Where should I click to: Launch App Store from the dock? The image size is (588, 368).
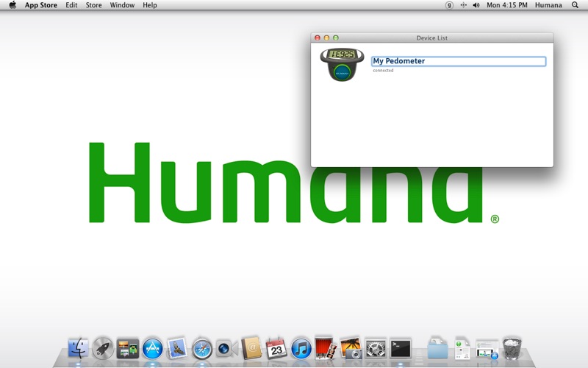coord(152,348)
